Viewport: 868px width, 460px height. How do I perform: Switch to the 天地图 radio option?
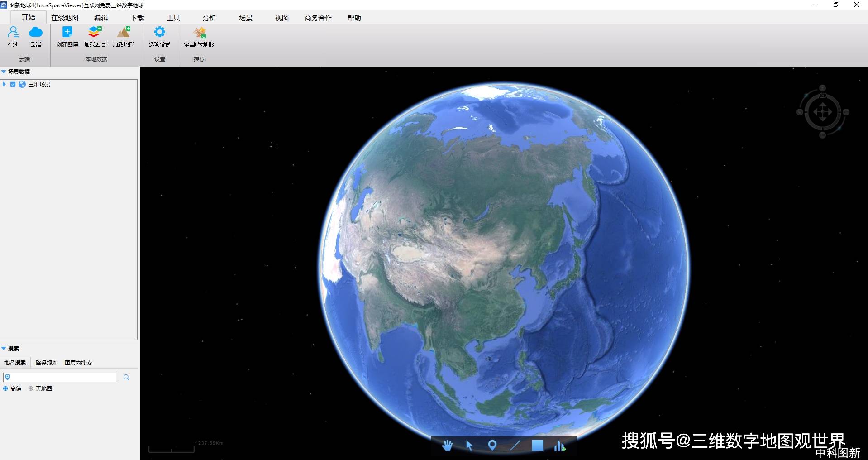coord(31,388)
